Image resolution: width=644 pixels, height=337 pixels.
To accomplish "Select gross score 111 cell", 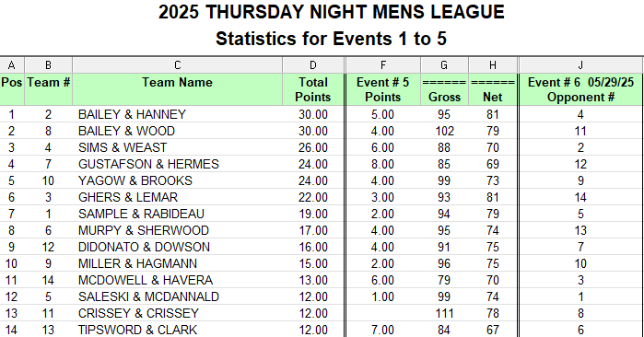I will pyautogui.click(x=444, y=313).
